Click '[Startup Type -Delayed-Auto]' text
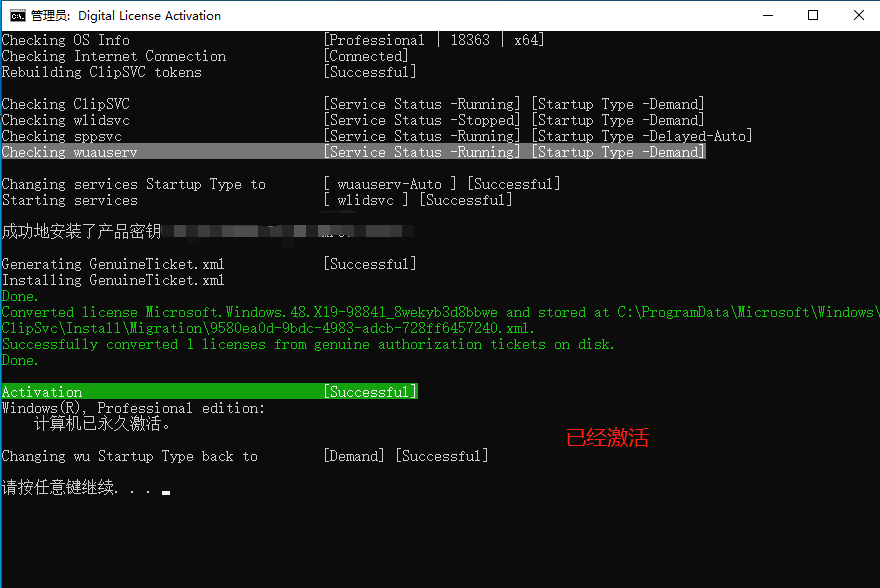 coord(641,136)
